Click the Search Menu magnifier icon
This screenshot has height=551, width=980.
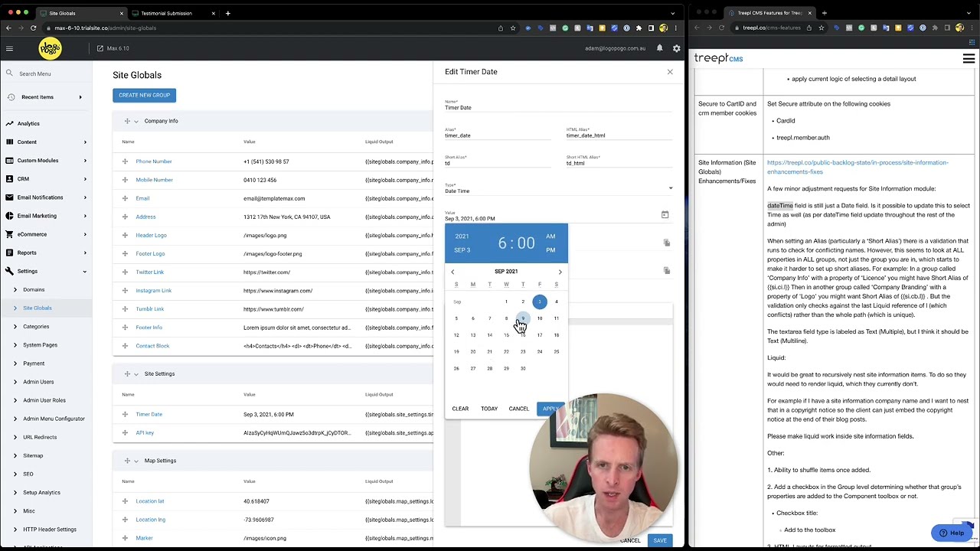click(9, 73)
